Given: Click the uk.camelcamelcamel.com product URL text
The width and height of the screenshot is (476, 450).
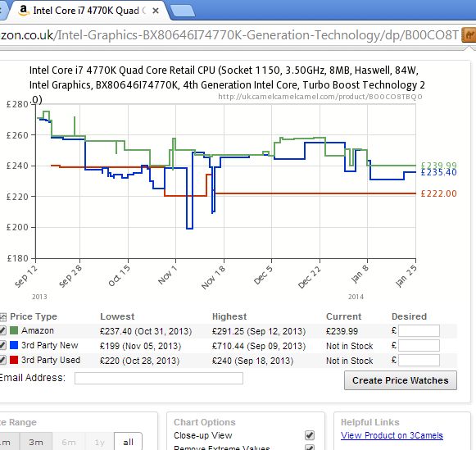Looking at the screenshot, I should pyautogui.click(x=320, y=97).
